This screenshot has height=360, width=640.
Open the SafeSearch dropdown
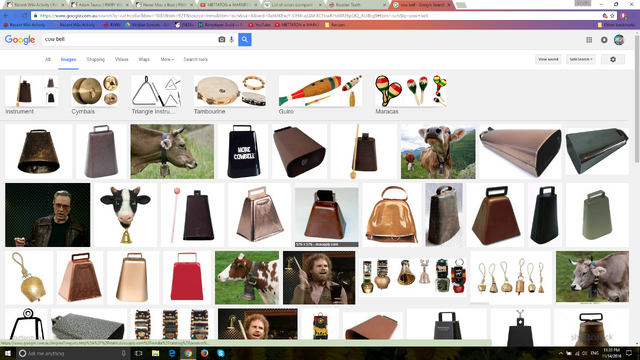(x=581, y=59)
